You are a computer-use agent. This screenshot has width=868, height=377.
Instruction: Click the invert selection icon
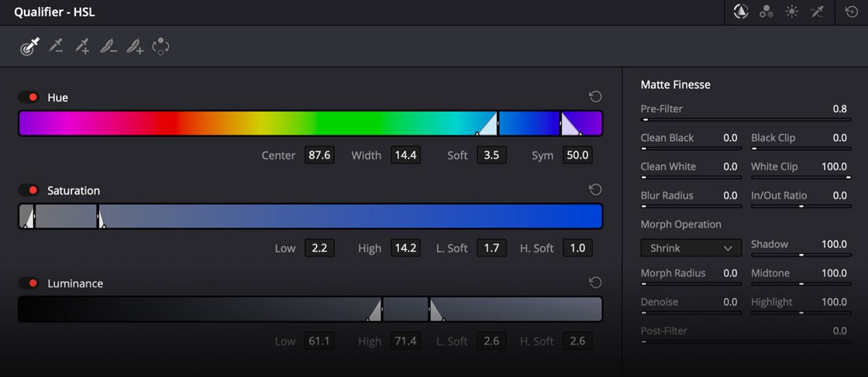tap(161, 47)
